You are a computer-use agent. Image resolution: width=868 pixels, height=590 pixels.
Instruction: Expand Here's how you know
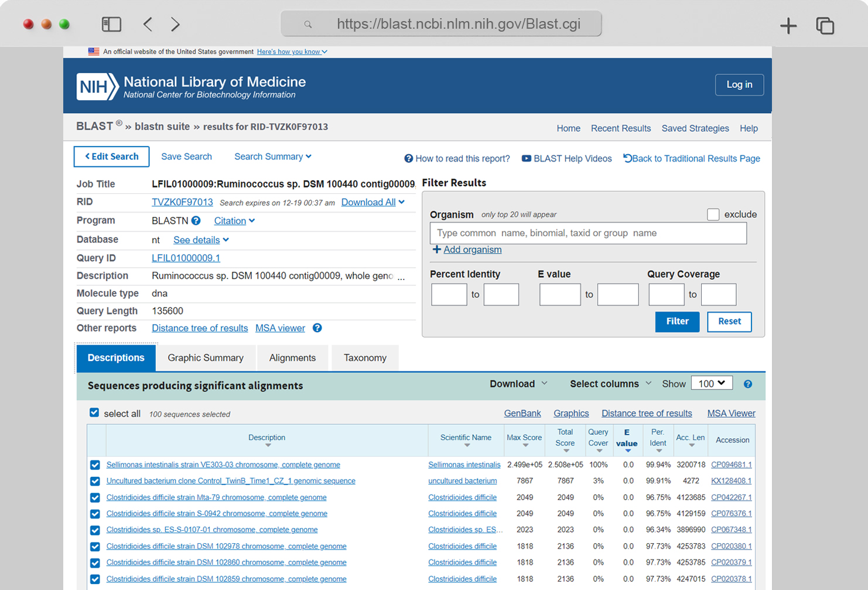(292, 52)
